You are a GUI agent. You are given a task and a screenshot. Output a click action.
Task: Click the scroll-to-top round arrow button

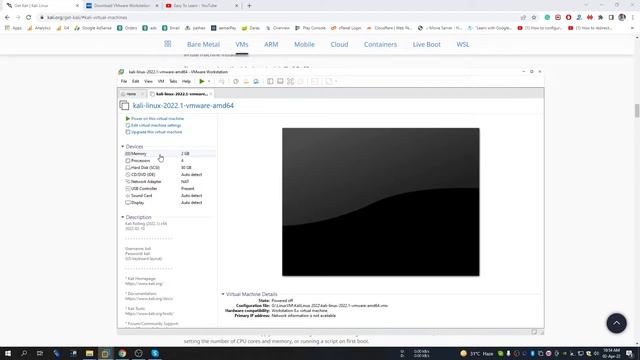click(616, 323)
